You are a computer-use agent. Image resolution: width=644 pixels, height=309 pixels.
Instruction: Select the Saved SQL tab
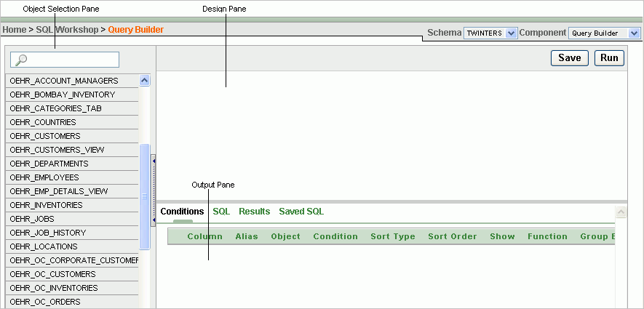coord(301,212)
